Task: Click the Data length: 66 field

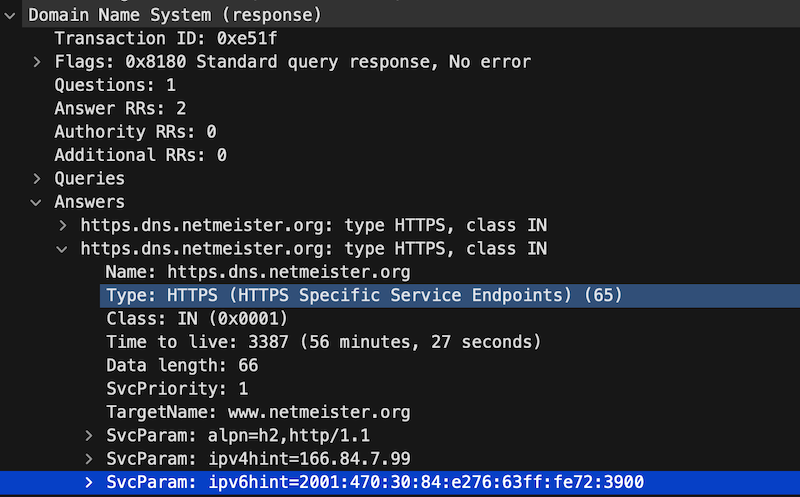Action: tap(182, 365)
